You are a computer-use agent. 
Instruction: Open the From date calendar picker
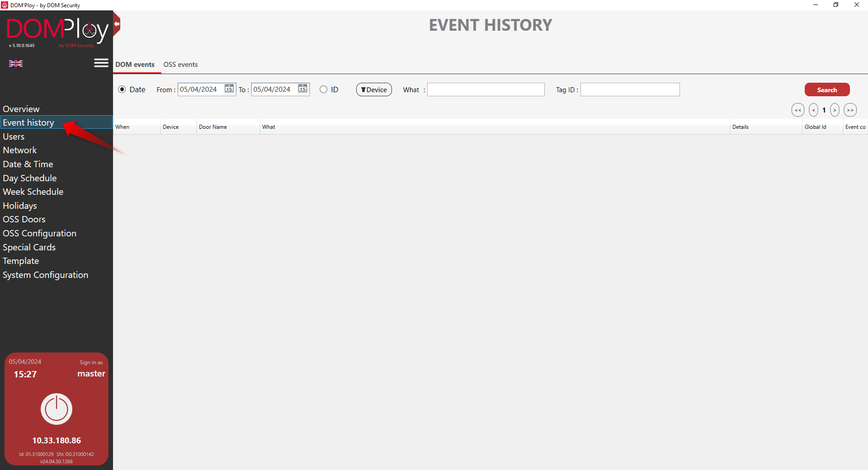click(x=229, y=89)
